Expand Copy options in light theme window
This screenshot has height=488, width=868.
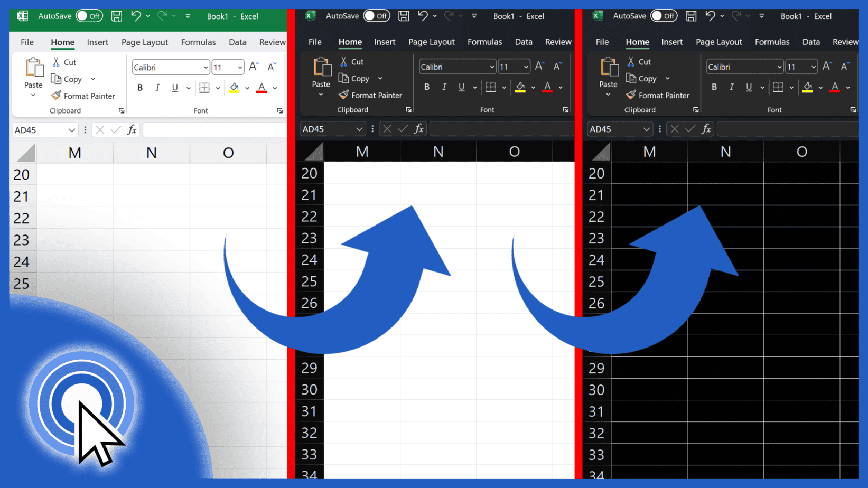pyautogui.click(x=93, y=79)
